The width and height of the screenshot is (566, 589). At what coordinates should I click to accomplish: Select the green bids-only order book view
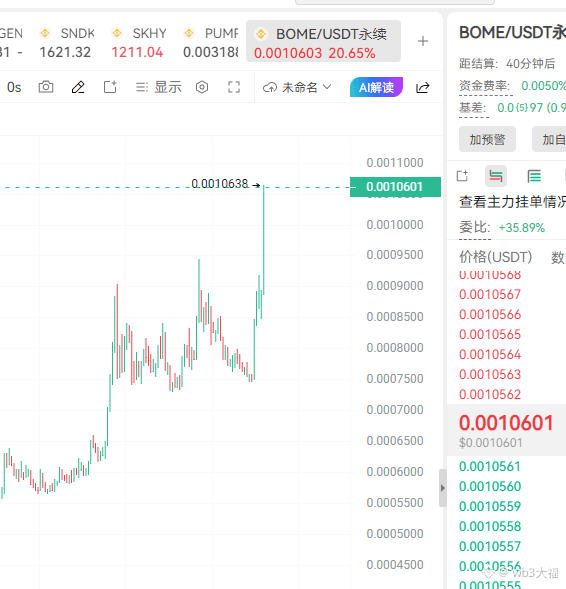tap(534, 176)
